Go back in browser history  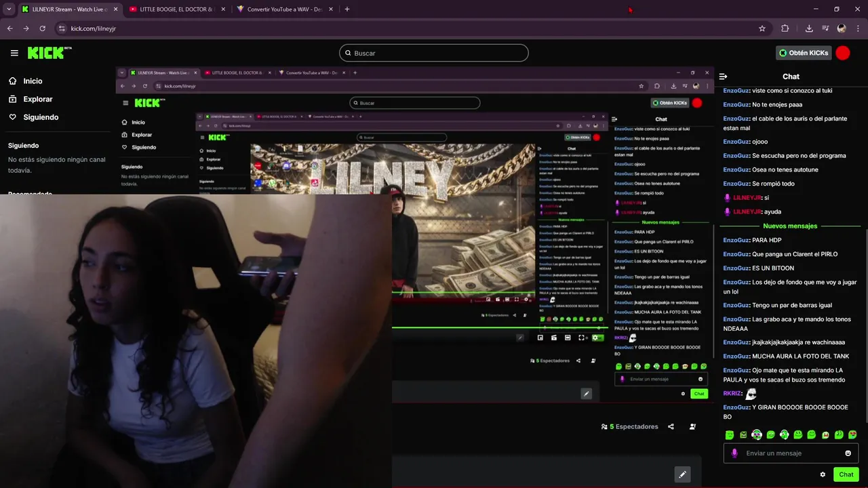click(9, 28)
